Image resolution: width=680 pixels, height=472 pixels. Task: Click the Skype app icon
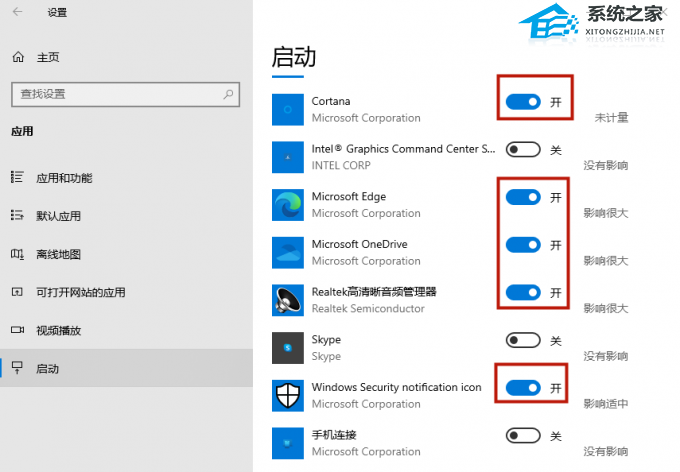288,348
